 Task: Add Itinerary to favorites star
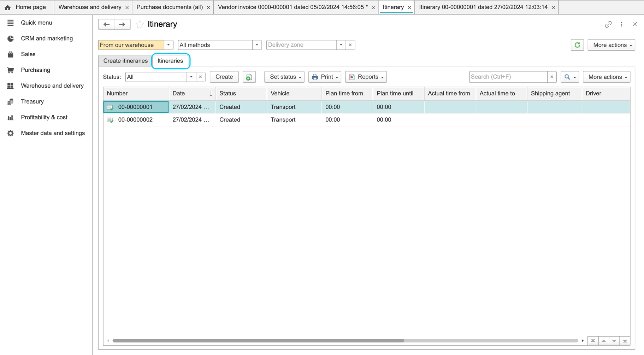pos(140,24)
